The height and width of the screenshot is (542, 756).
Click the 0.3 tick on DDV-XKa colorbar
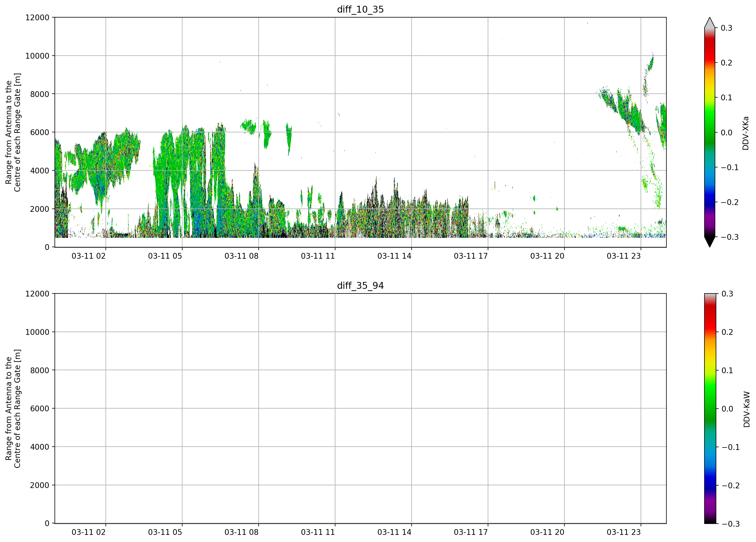(x=726, y=28)
